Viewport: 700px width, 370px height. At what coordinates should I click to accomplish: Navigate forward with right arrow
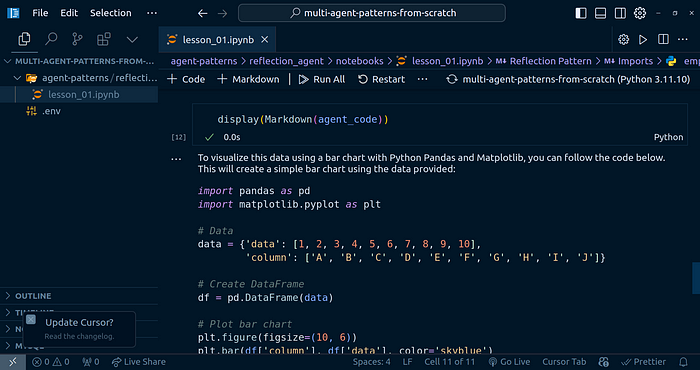222,13
